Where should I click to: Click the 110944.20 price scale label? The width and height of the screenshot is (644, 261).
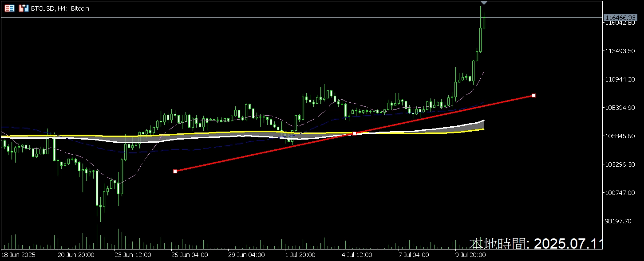coord(620,80)
